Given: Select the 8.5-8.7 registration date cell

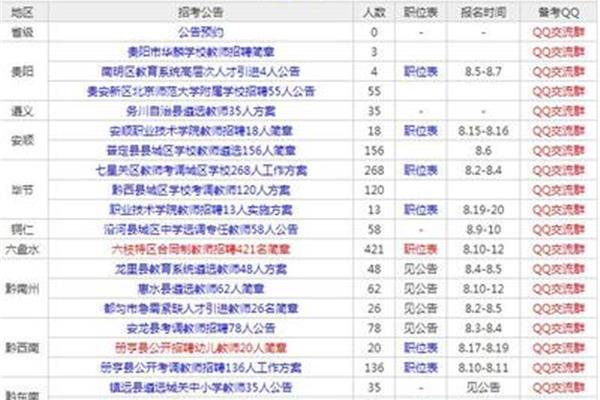Looking at the screenshot, I should [483, 72].
